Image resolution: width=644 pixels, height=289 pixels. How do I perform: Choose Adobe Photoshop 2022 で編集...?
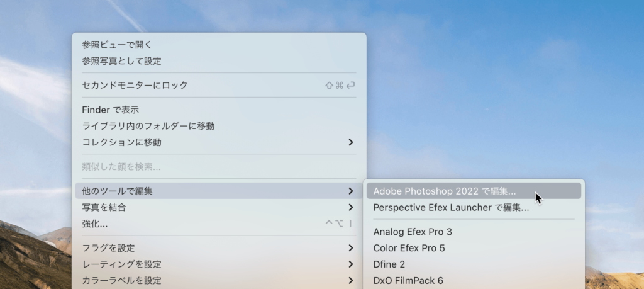pos(474,191)
